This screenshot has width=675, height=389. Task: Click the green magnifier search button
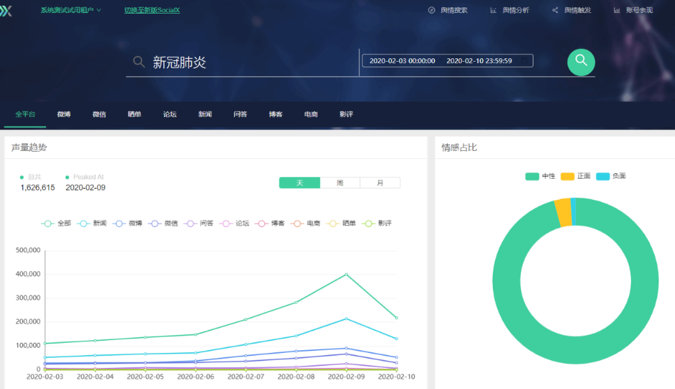(x=581, y=62)
